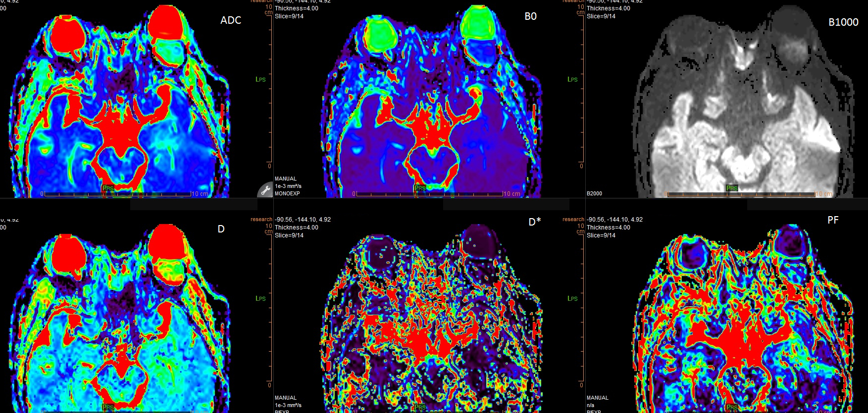
Task: Click the MANUAL window setting in B0 panel
Action: [x=286, y=179]
